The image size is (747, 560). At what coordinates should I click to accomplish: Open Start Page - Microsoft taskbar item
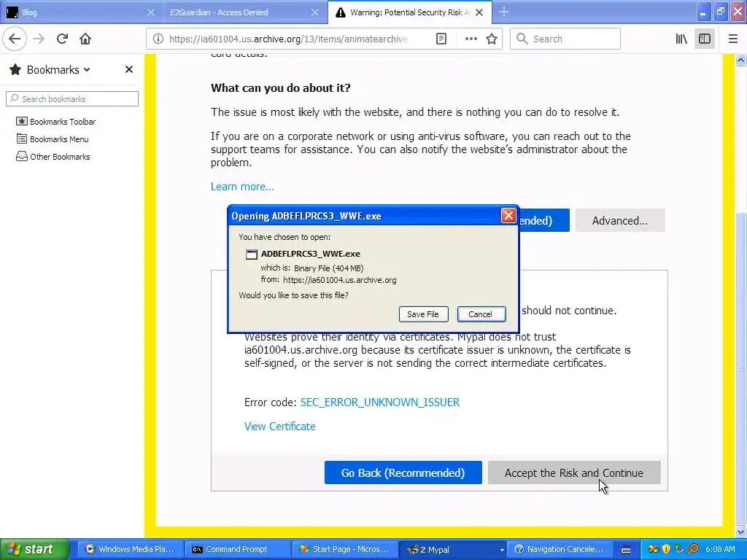[x=344, y=550]
